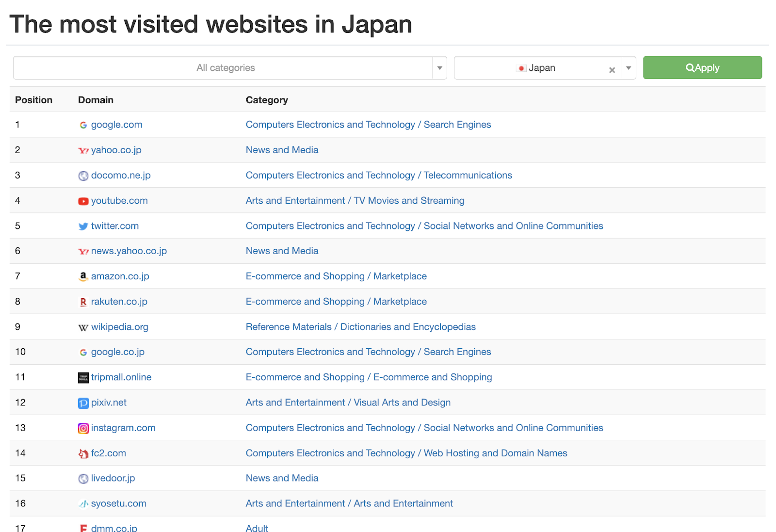Open the news.yahoo.co.jp link
The image size is (776, 532).
(129, 251)
